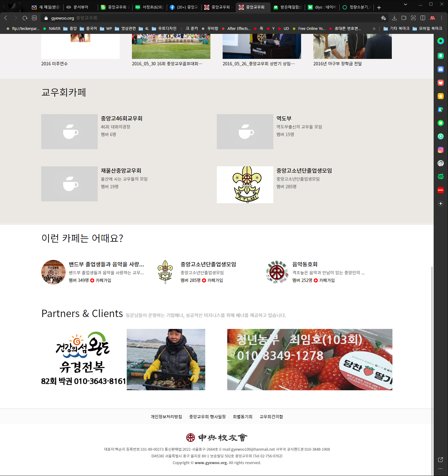This screenshot has width=448, height=476.
Task: Open the 개인정보처리방침 footer link
Action: [166, 417]
